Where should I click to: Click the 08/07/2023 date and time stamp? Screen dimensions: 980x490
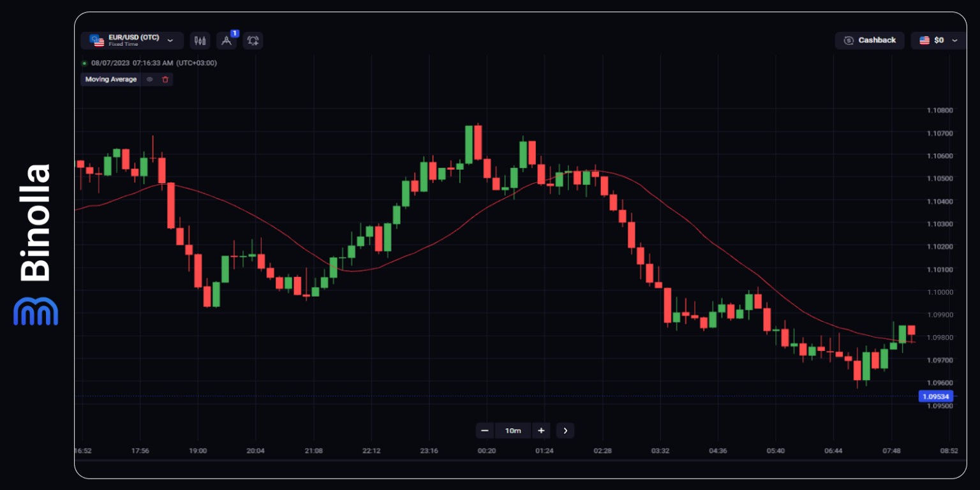(x=154, y=63)
